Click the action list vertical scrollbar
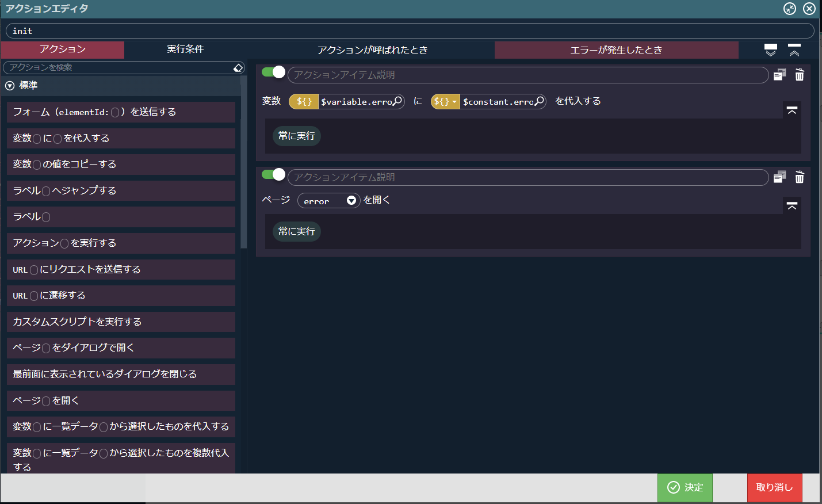 click(244, 162)
